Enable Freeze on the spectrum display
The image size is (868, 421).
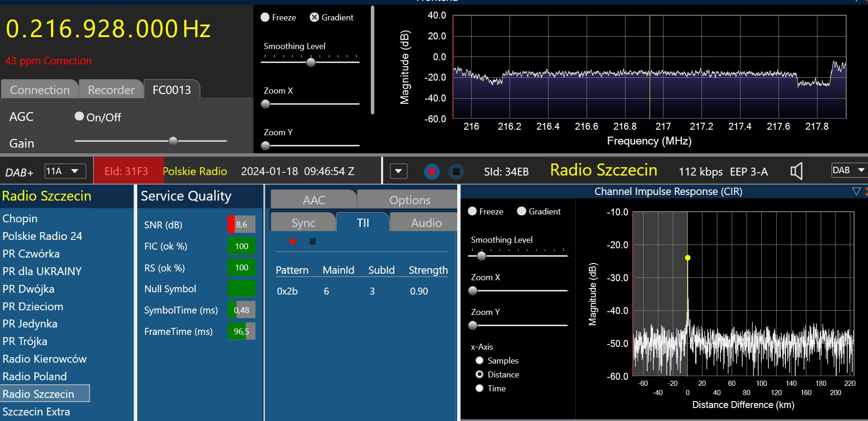coord(265,18)
